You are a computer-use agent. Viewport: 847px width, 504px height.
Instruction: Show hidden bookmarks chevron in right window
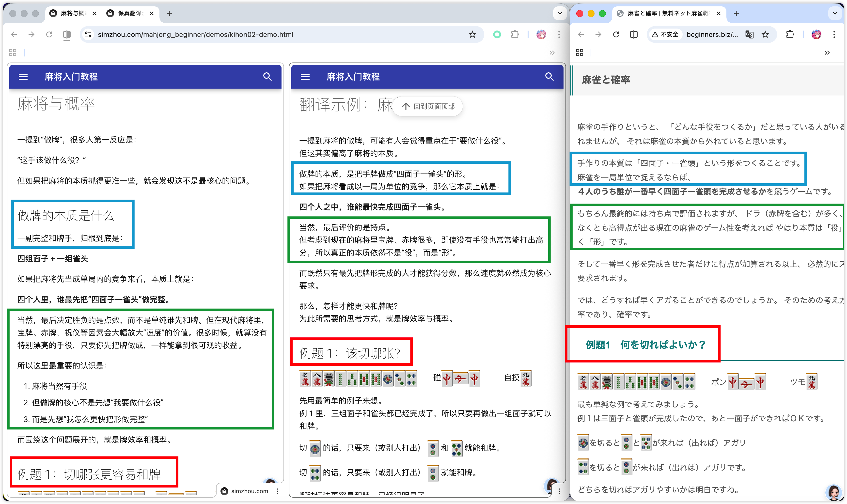[x=827, y=53]
